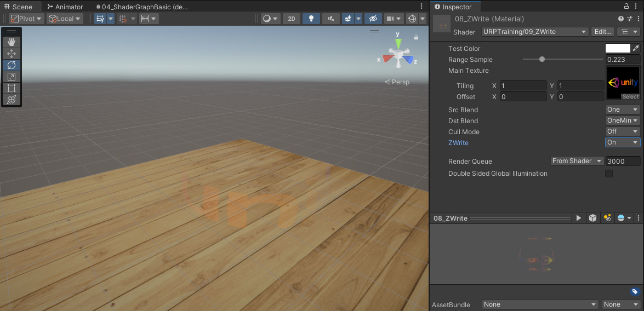This screenshot has height=311, width=644.
Task: Open the Test Color white swatch
Action: (618, 48)
